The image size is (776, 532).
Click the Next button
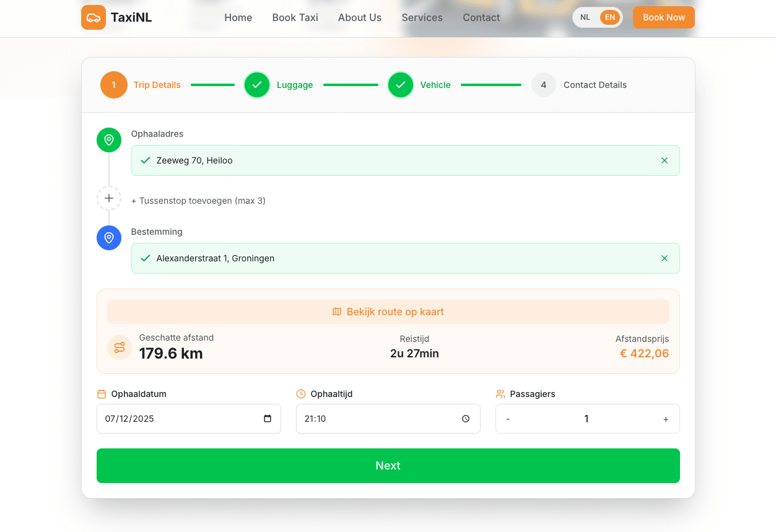pos(388,465)
